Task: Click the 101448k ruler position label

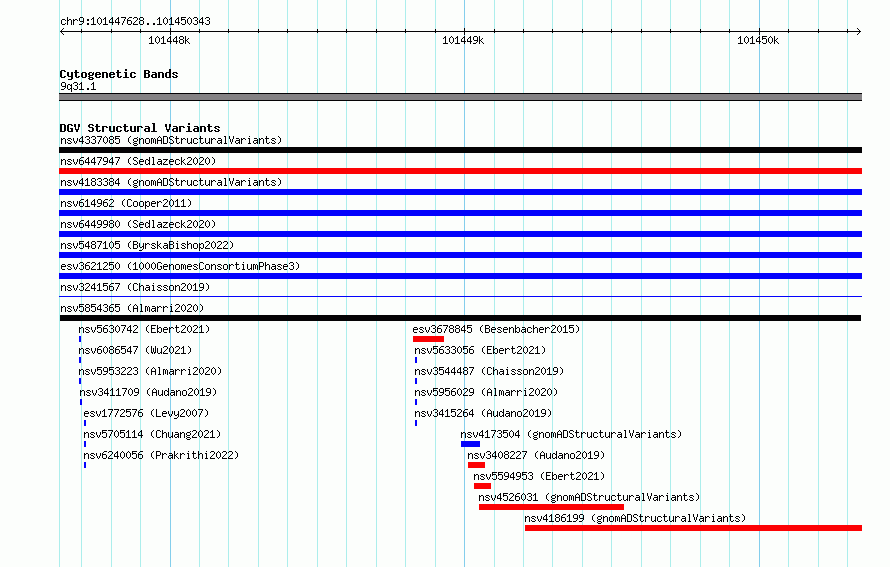Action: 169,40
